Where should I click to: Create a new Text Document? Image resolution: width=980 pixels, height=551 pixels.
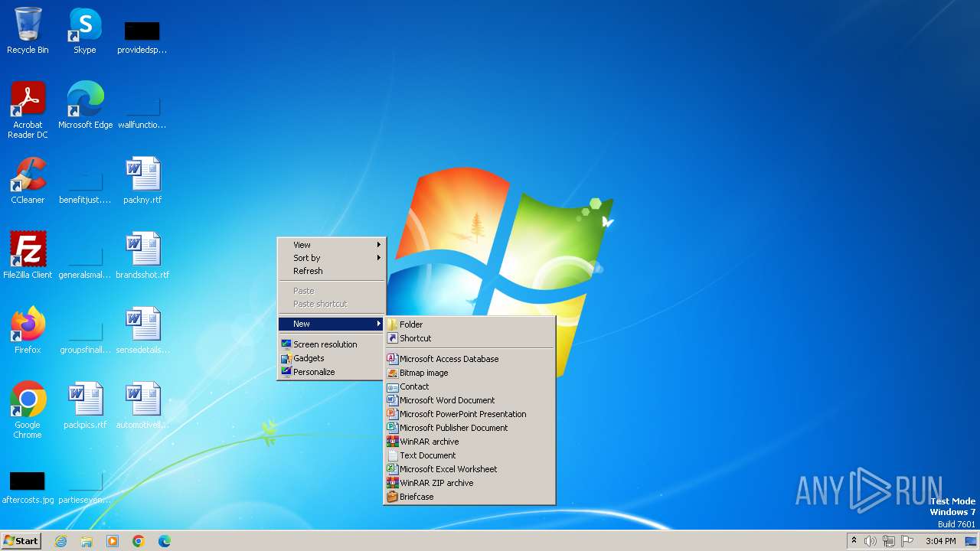[x=469, y=455]
